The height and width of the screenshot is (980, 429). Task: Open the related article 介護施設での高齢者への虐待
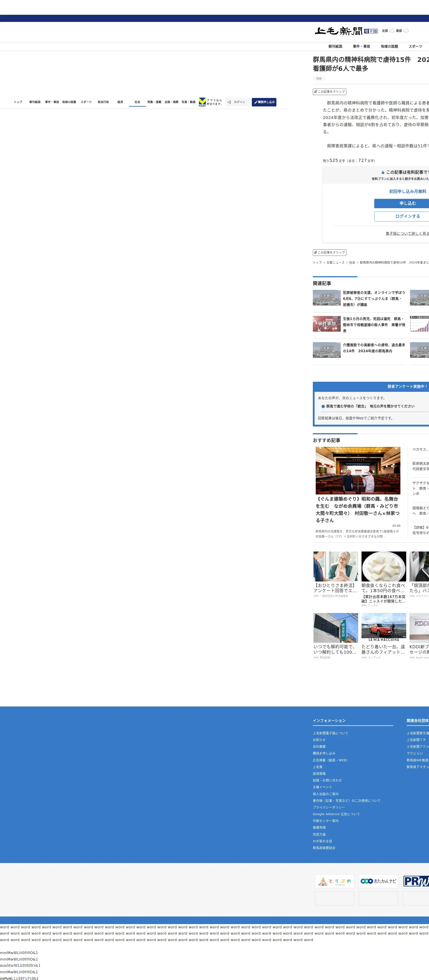[x=374, y=348]
